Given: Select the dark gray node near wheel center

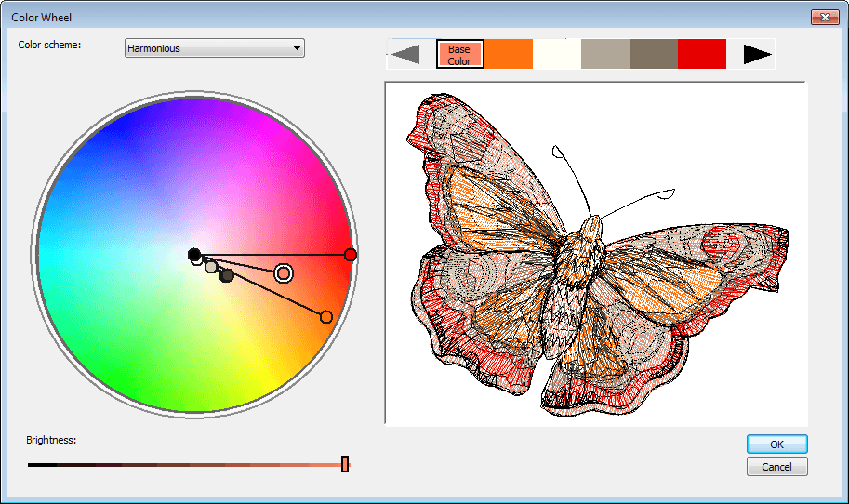Looking at the screenshot, I should [227, 275].
